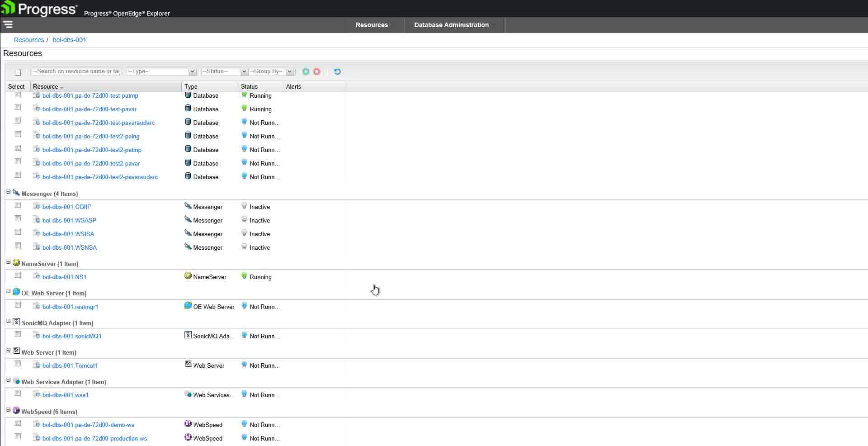Collapse the Web Server group
868x446 pixels.
pos(8,351)
